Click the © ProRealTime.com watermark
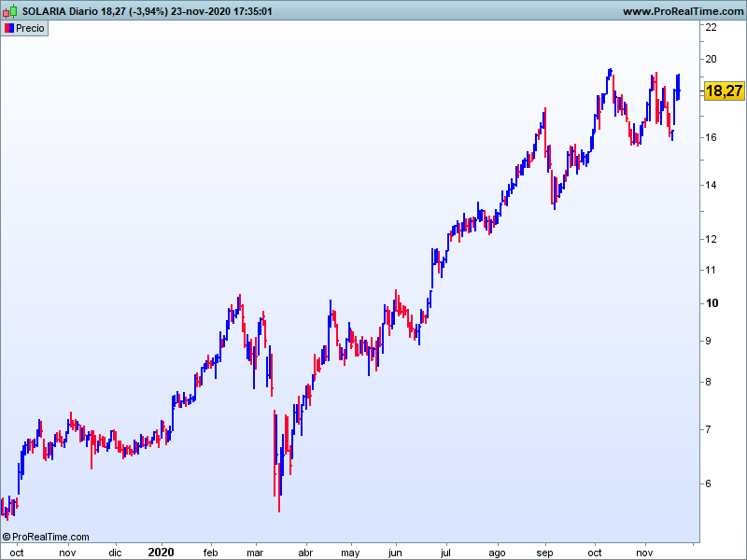The height and width of the screenshot is (560, 747). pyautogui.click(x=47, y=537)
